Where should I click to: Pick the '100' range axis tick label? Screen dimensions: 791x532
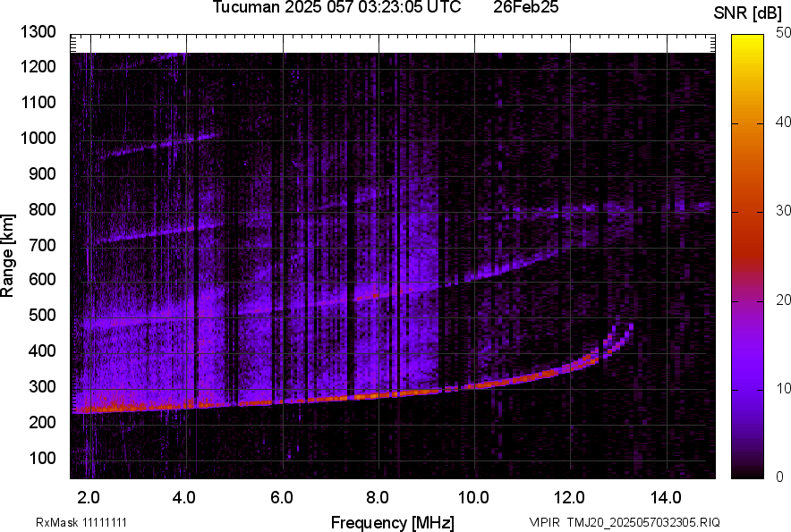click(45, 458)
